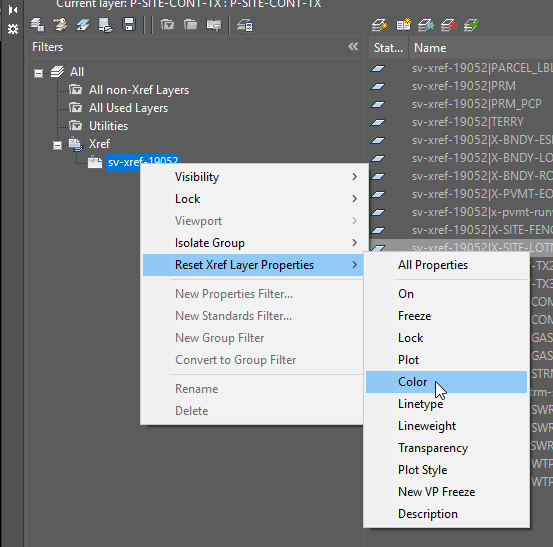Click status icon of X-PVMT-EO layer row
553x547 pixels.
point(378,194)
